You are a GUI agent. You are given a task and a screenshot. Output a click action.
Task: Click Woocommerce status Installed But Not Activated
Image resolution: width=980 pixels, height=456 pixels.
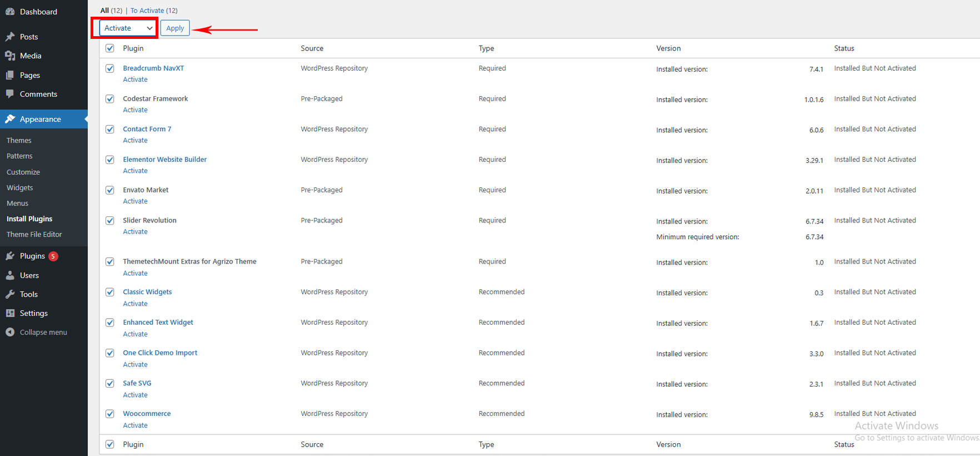875,413
